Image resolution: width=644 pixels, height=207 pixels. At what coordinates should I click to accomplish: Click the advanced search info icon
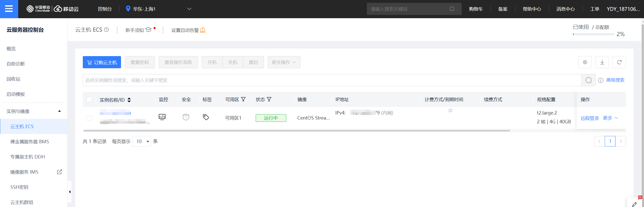click(601, 80)
